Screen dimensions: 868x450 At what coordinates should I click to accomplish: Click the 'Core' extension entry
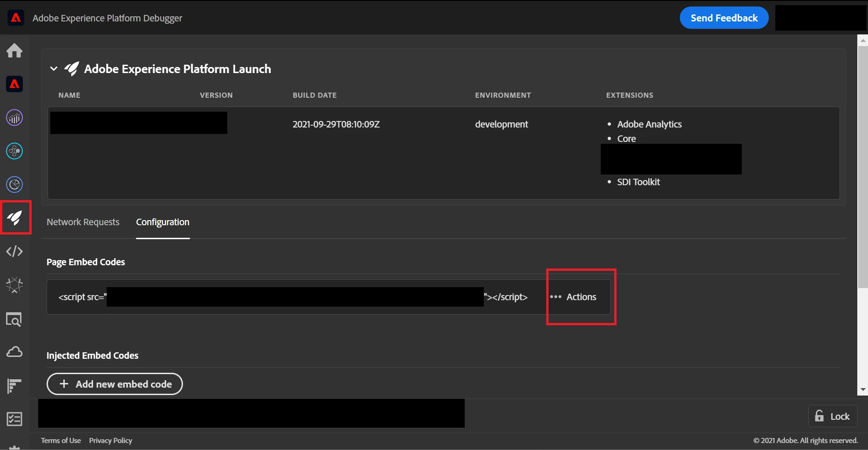(626, 139)
